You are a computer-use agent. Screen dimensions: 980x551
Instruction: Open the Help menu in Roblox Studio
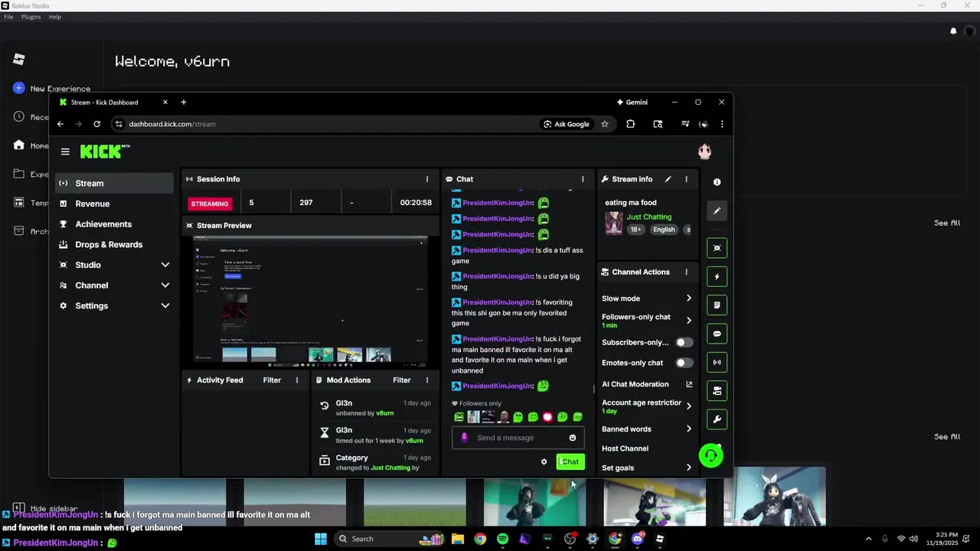pyautogui.click(x=55, y=17)
